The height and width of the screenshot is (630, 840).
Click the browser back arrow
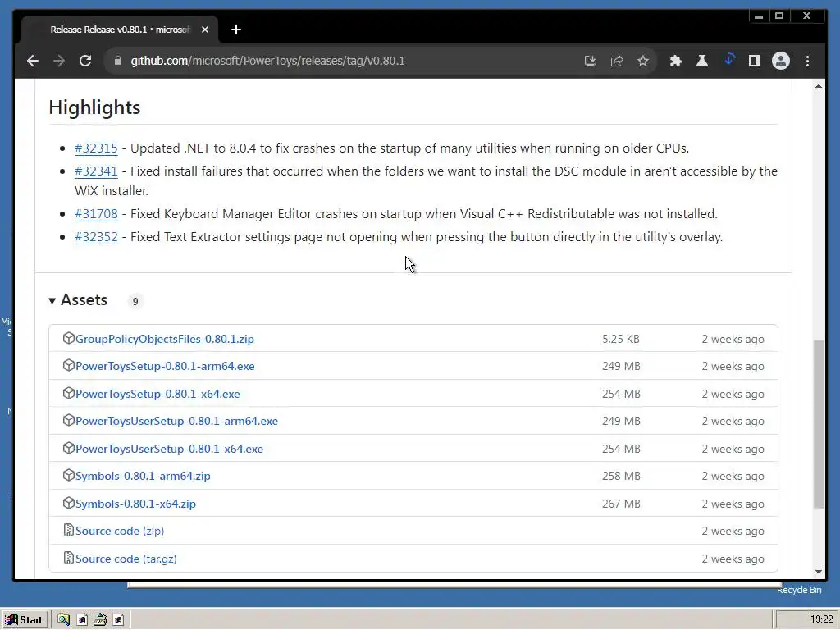(33, 61)
